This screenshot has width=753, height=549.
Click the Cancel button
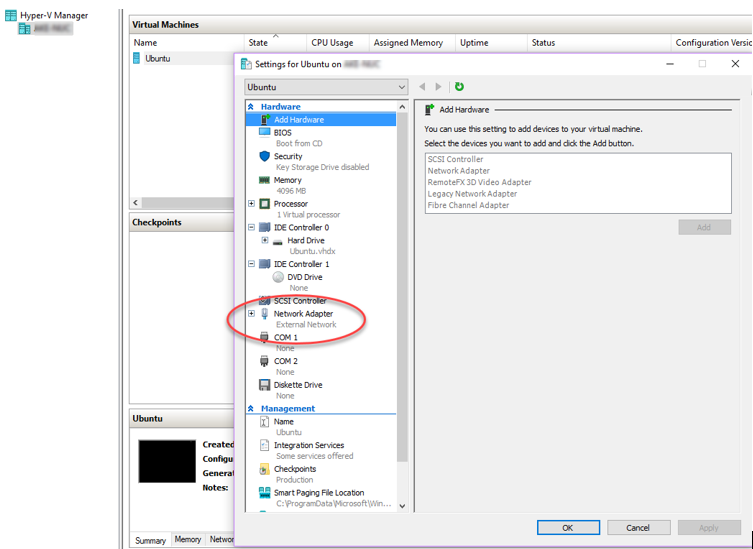point(638,527)
